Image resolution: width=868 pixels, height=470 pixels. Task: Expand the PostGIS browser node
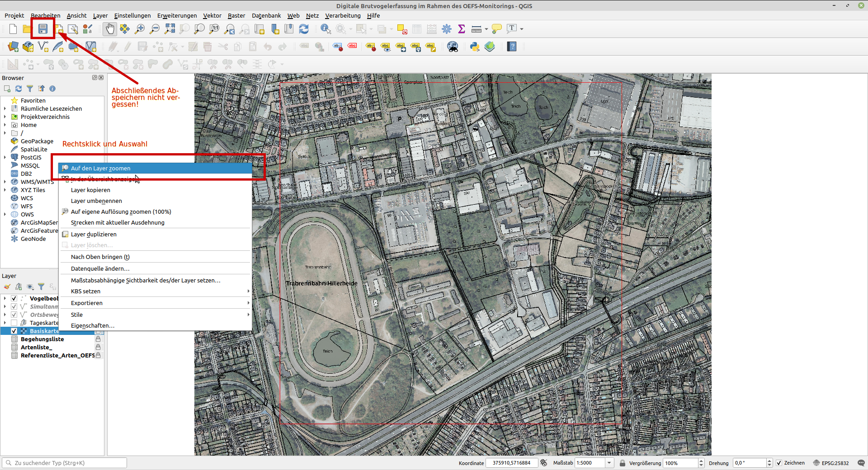(5, 157)
